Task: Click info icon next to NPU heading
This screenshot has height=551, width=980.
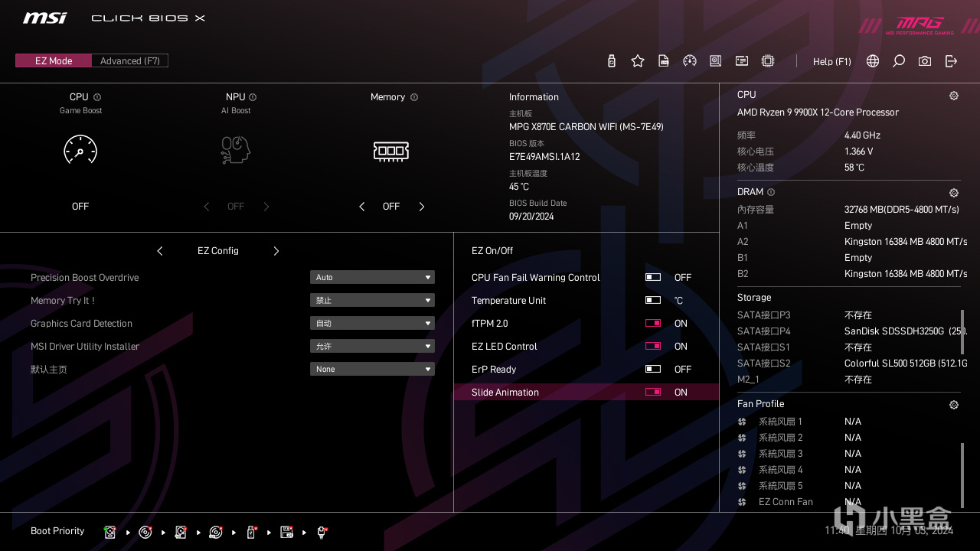Action: pos(253,97)
